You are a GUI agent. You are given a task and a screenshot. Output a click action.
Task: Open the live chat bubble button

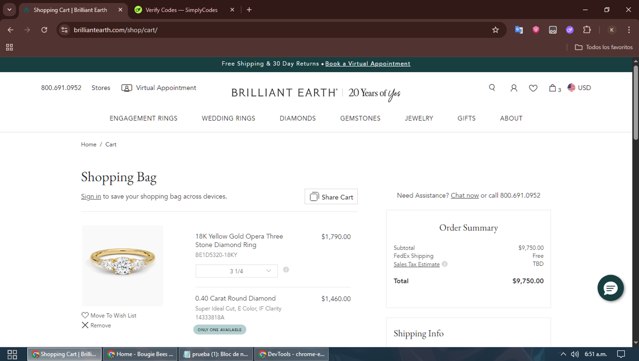[x=610, y=288]
